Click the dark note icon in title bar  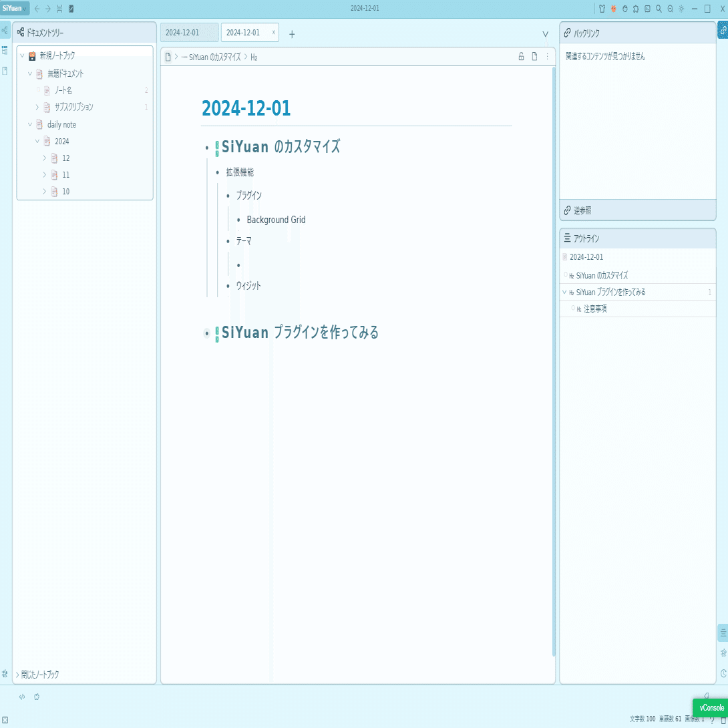click(x=71, y=9)
